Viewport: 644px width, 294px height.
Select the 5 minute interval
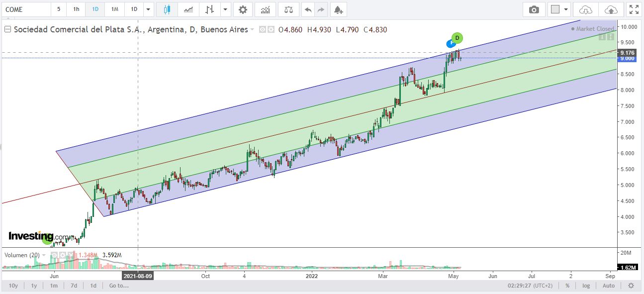pyautogui.click(x=59, y=9)
